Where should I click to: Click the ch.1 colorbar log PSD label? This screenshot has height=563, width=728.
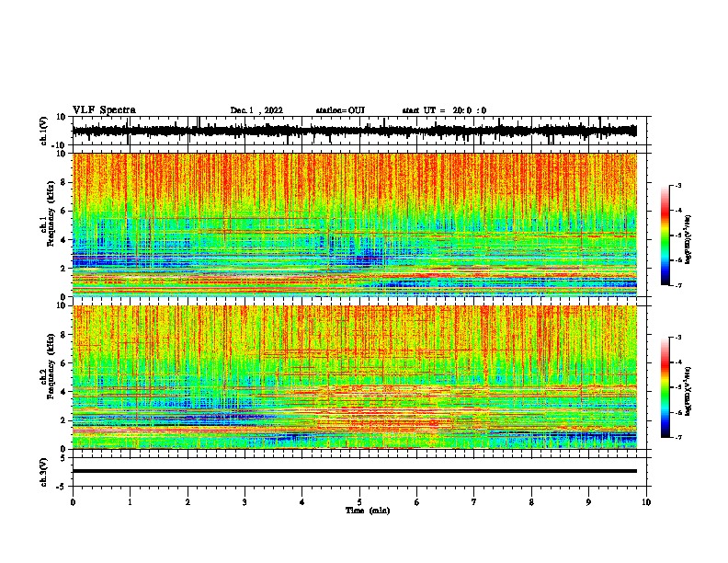[688, 239]
